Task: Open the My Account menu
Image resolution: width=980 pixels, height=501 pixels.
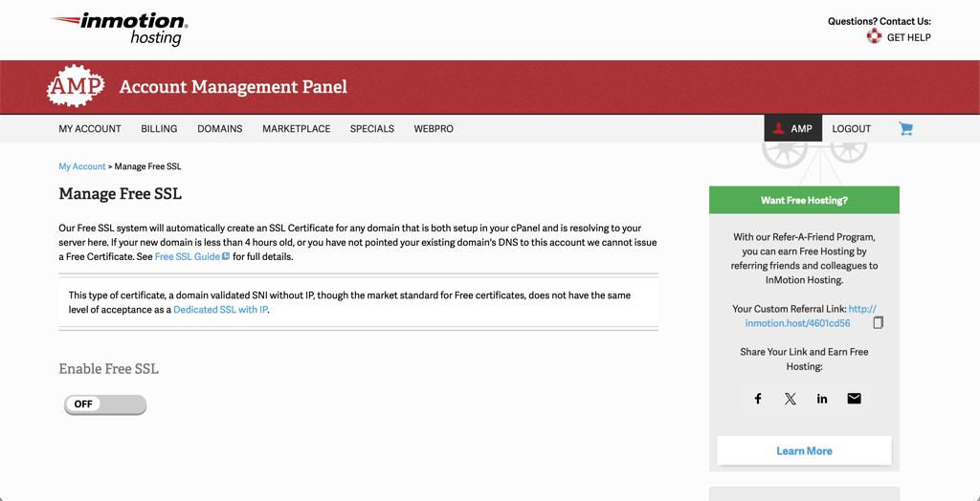Action: tap(90, 129)
